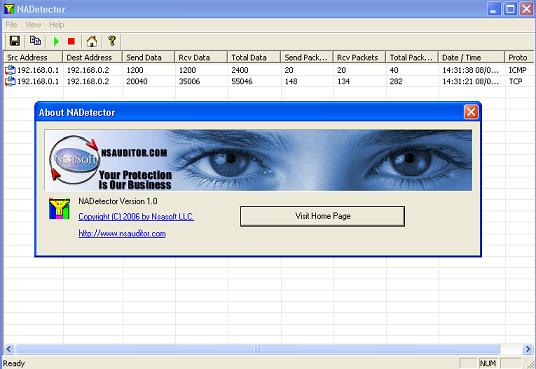Image resolution: width=536 pixels, height=369 pixels.
Task: Select the ICMP connection row icon
Action: coord(10,70)
